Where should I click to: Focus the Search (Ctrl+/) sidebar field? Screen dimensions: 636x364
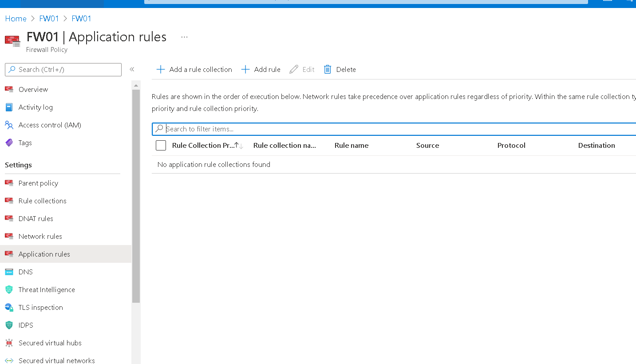click(x=63, y=69)
